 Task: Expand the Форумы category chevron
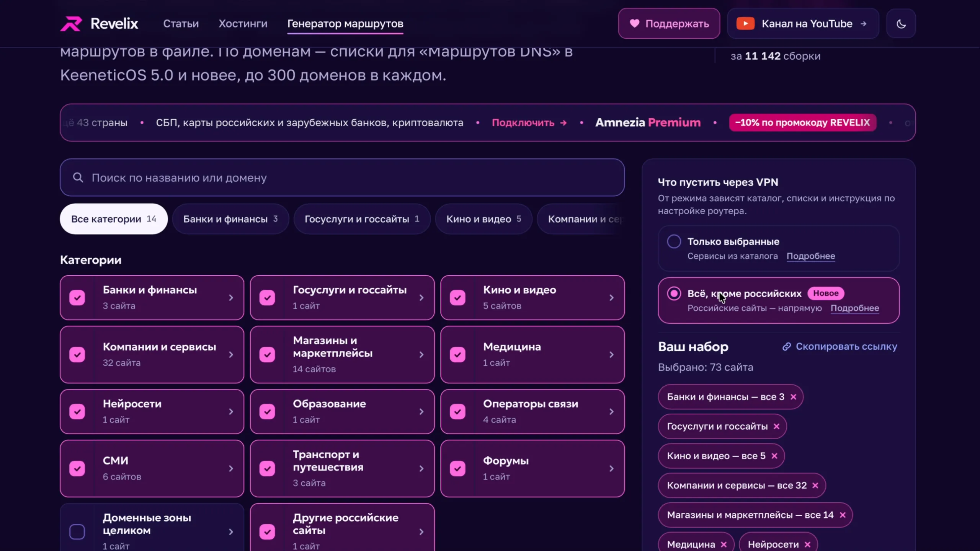(x=611, y=469)
